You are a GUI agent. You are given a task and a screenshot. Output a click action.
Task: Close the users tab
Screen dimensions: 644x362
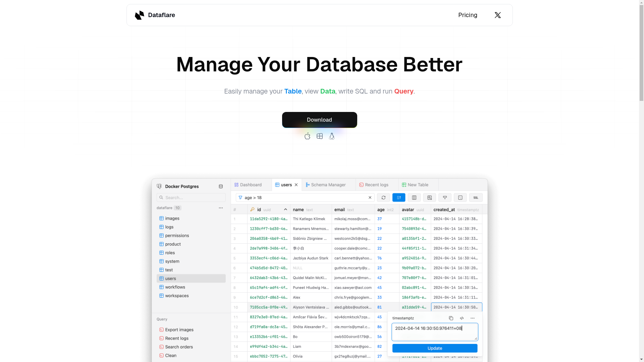pyautogui.click(x=296, y=185)
